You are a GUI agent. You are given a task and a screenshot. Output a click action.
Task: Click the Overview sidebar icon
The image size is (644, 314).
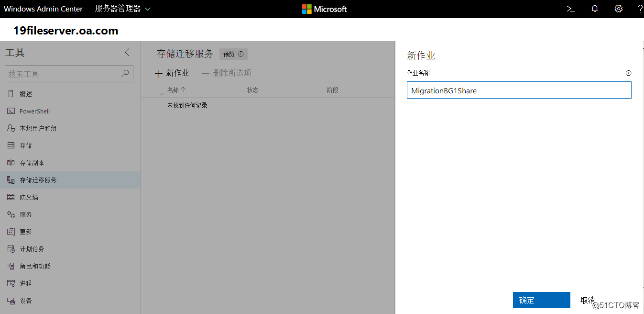click(11, 94)
